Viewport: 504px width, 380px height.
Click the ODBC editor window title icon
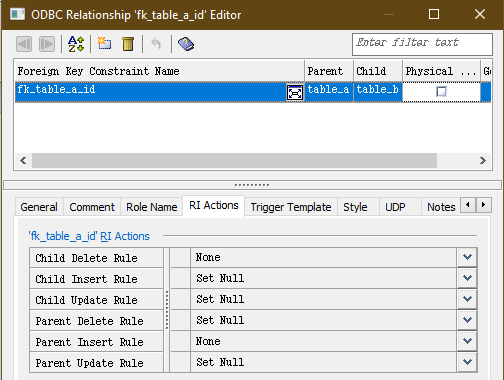tap(17, 14)
